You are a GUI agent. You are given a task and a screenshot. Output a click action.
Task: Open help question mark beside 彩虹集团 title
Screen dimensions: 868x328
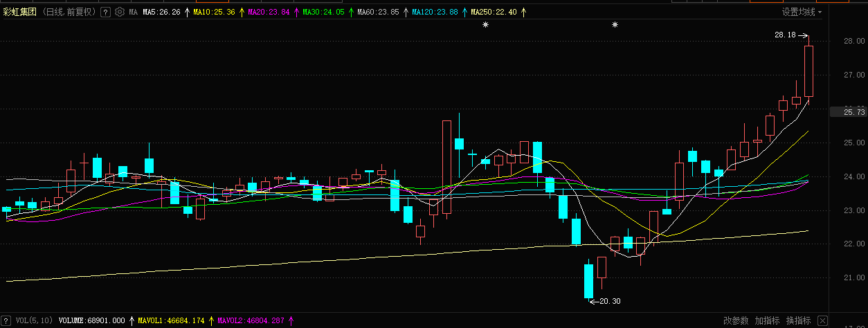[105, 12]
